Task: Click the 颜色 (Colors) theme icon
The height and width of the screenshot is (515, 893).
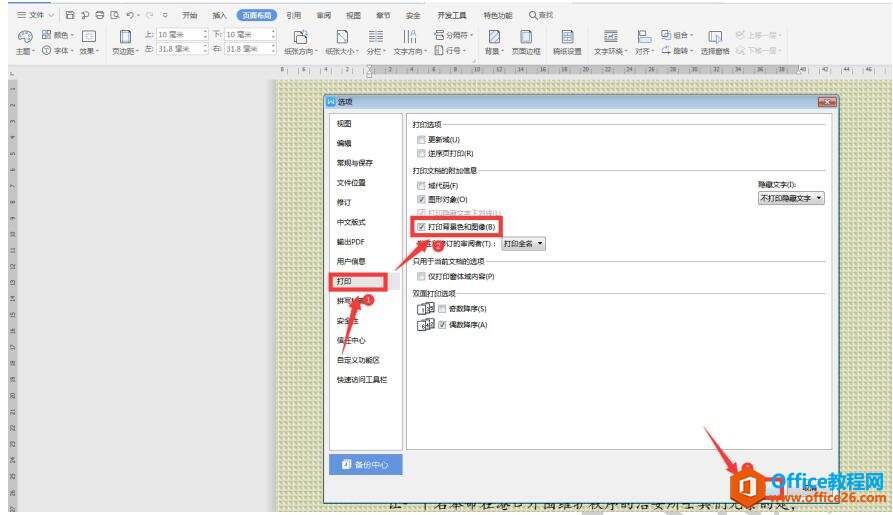Action: click(46, 35)
